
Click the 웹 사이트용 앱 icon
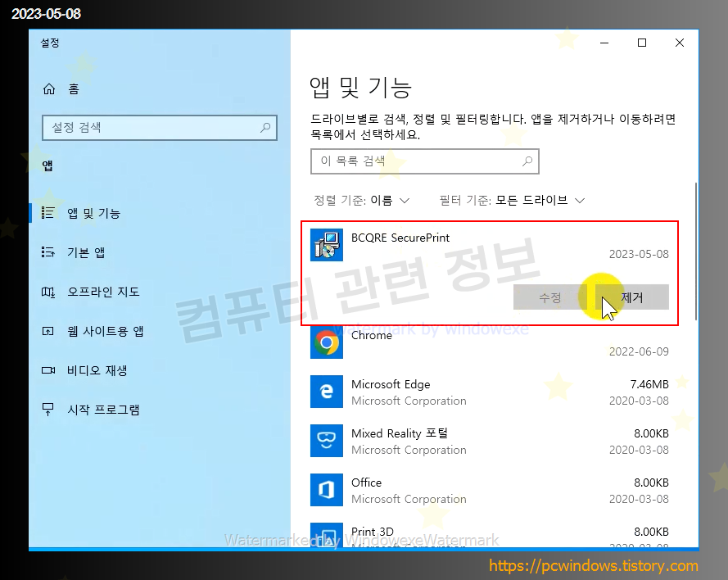pos(47,331)
